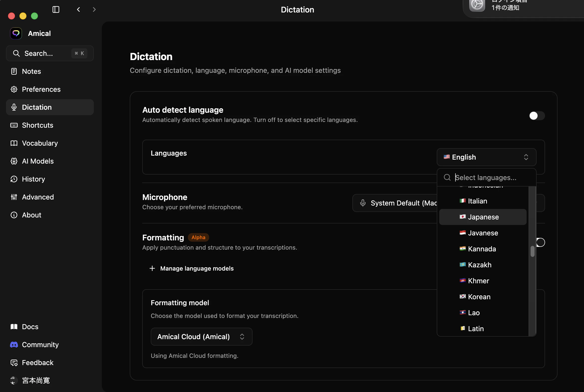This screenshot has width=584, height=392.
Task: Toggle Auto detect language switch
Action: 537,116
